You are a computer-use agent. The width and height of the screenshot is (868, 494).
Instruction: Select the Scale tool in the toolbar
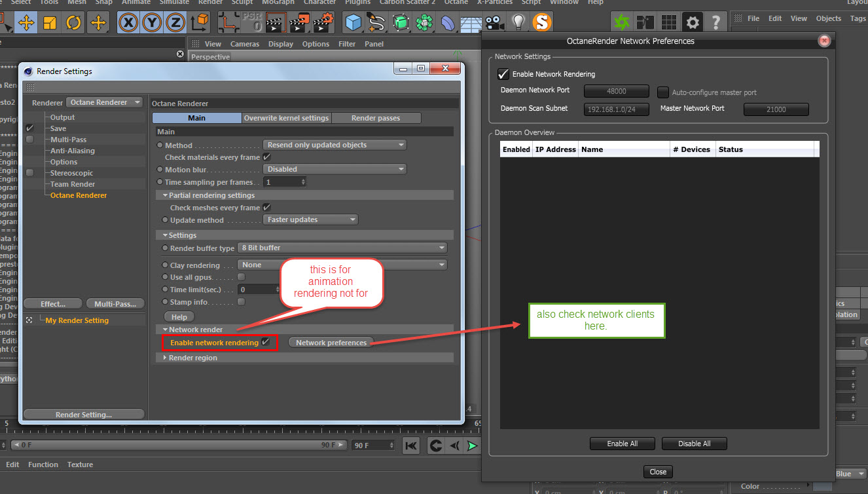tap(50, 24)
